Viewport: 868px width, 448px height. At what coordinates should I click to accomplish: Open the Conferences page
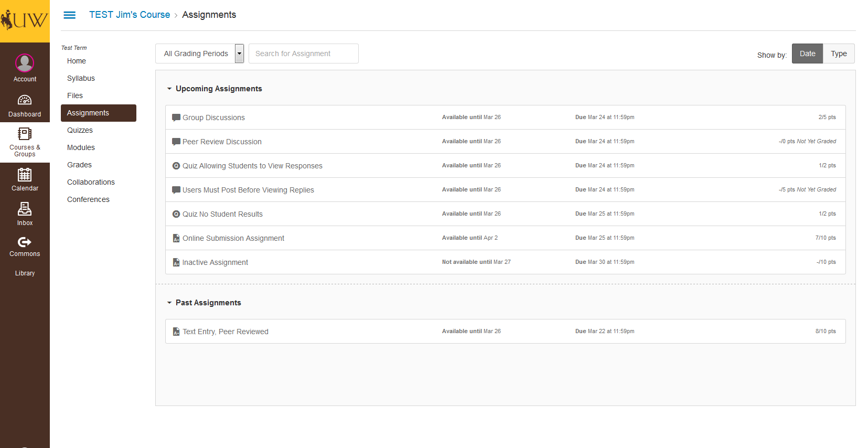(x=88, y=199)
